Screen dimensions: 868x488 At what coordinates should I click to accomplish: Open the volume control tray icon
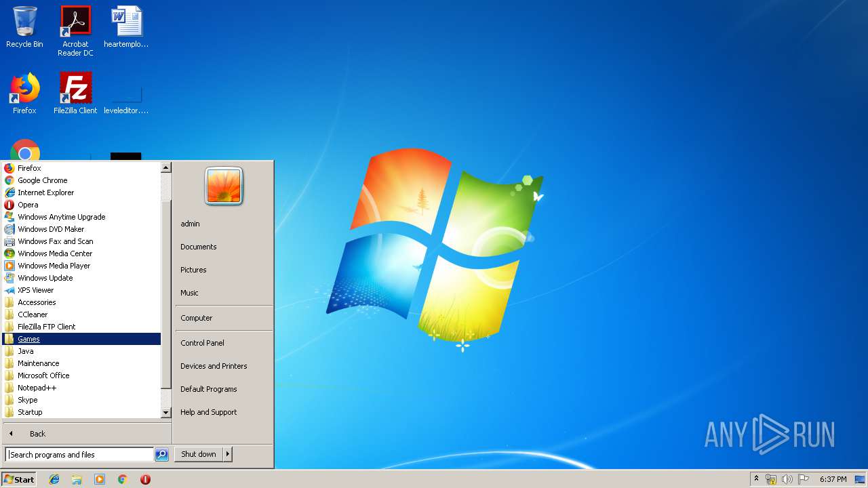pyautogui.click(x=787, y=479)
